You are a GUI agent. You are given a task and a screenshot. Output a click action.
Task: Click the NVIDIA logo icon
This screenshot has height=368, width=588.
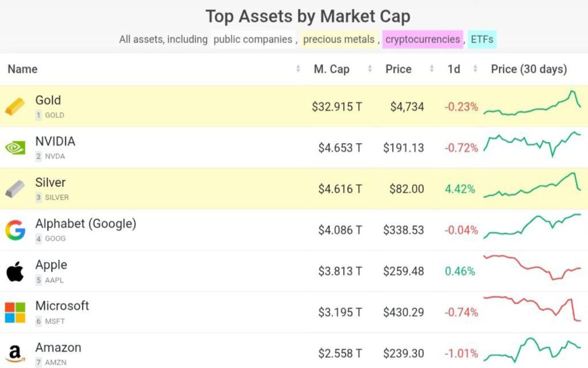point(16,148)
